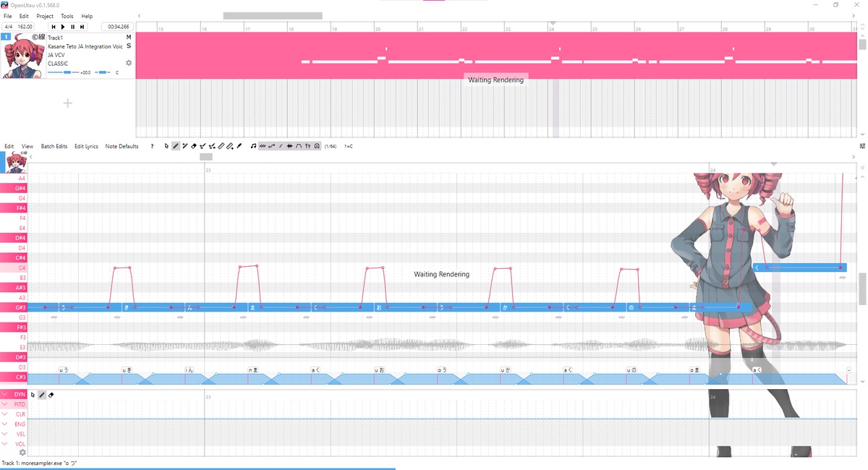Open Track1 settings gear icon

pyautogui.click(x=129, y=63)
